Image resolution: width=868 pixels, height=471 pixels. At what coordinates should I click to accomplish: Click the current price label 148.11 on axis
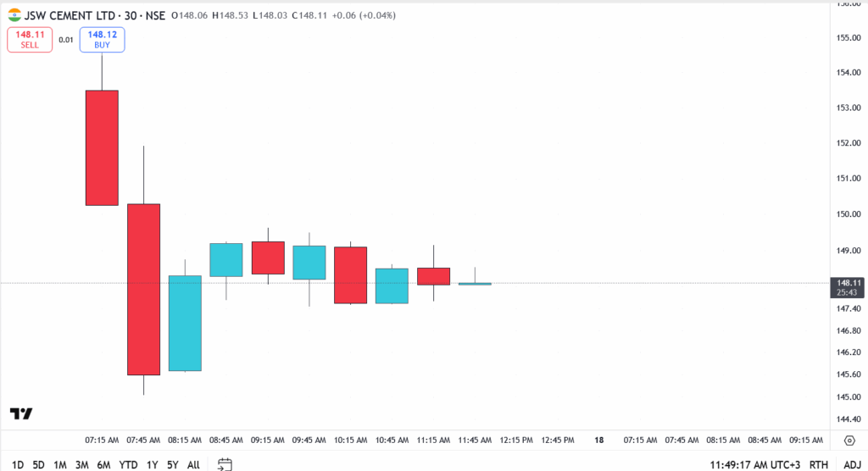click(x=849, y=282)
